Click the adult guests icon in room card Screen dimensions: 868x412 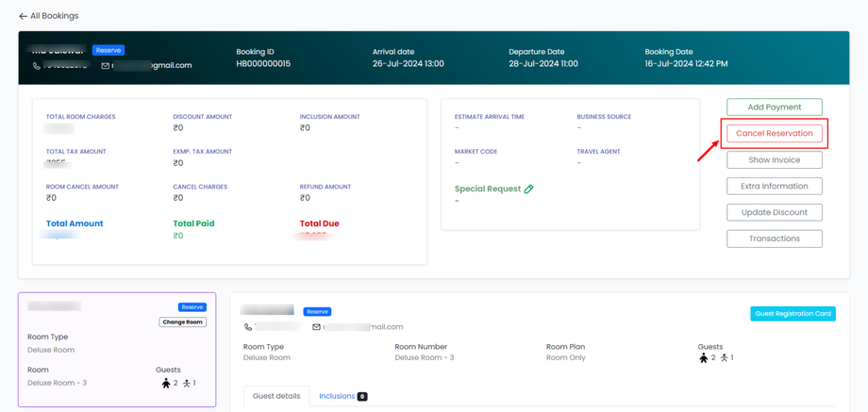point(166,383)
